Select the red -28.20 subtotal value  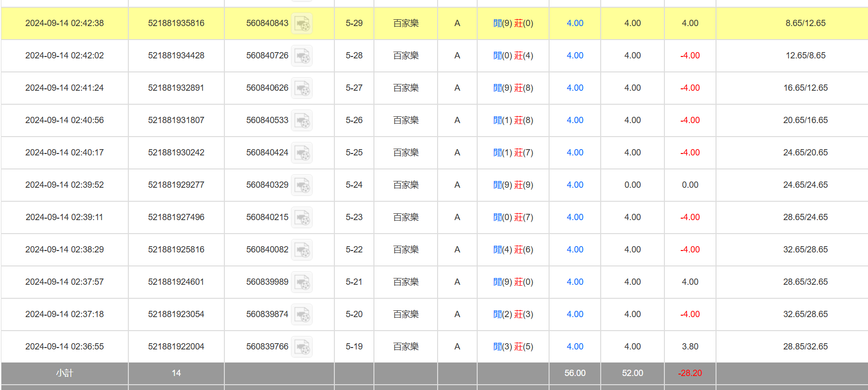coord(689,373)
